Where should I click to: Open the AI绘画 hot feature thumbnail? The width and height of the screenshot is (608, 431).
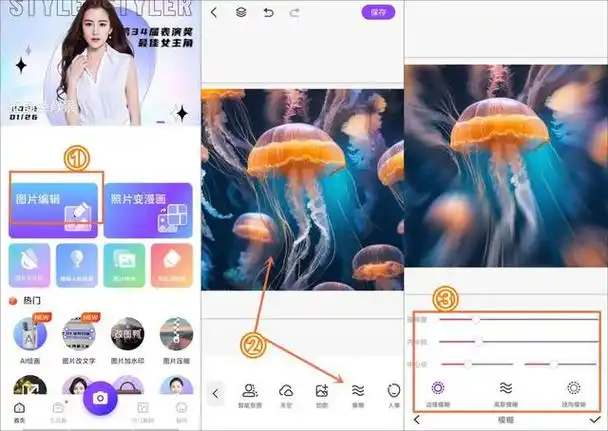click(30, 336)
